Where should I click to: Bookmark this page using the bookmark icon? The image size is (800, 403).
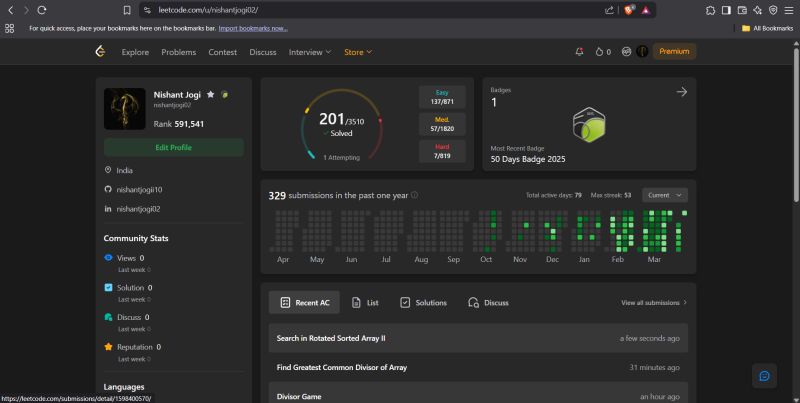click(x=127, y=10)
